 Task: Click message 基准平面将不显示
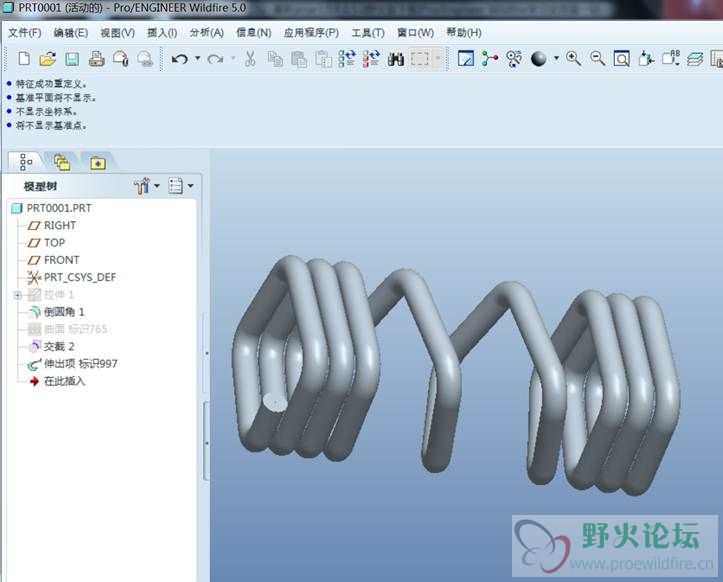pos(56,98)
